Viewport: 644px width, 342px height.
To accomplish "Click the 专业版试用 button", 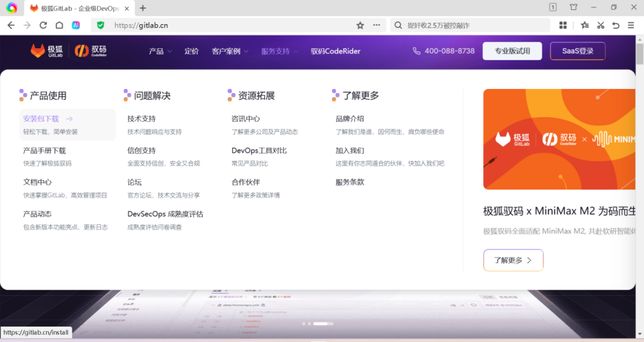I will pos(512,51).
